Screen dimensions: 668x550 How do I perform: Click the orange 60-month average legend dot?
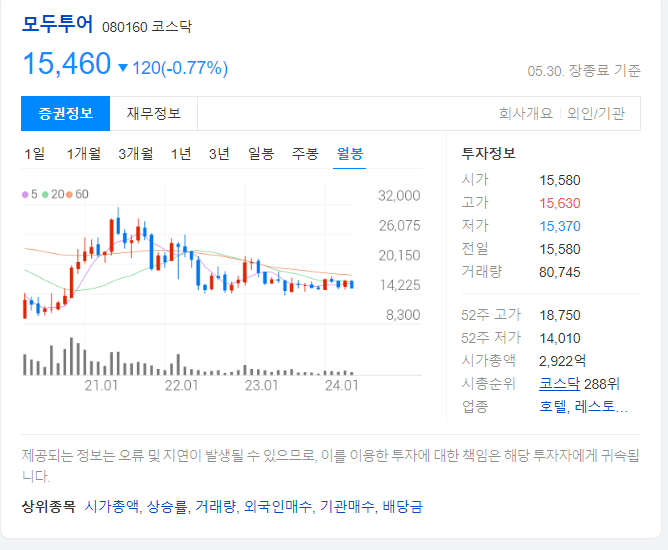pos(69,195)
